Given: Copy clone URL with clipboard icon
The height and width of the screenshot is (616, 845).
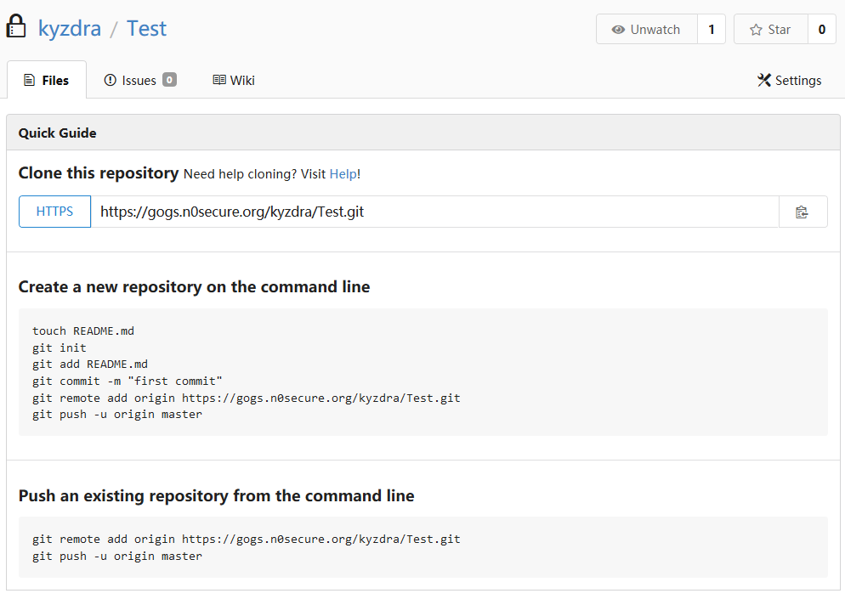Looking at the screenshot, I should pyautogui.click(x=802, y=212).
